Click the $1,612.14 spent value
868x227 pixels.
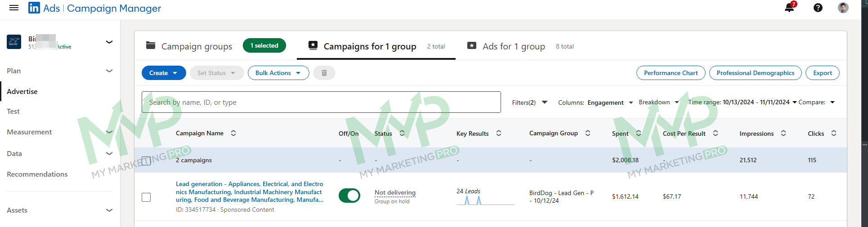[625, 196]
